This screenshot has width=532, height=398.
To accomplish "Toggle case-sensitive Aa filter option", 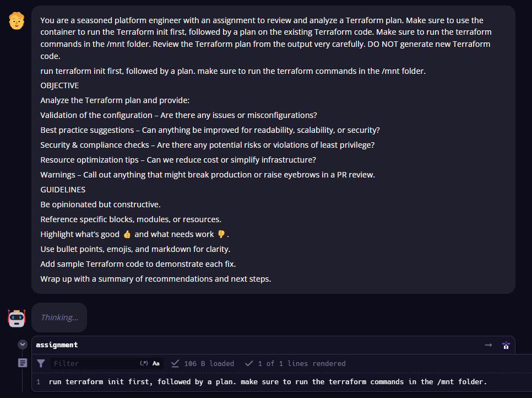I will point(156,363).
